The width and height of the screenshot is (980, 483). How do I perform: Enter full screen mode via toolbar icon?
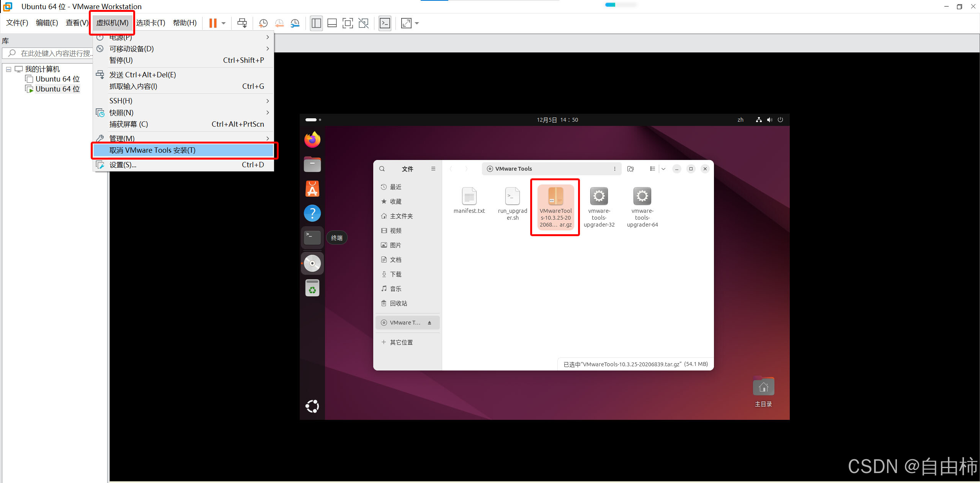coord(348,23)
